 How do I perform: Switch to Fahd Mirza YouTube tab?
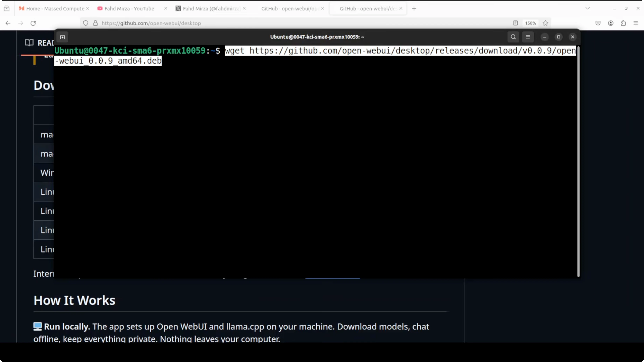click(x=129, y=9)
